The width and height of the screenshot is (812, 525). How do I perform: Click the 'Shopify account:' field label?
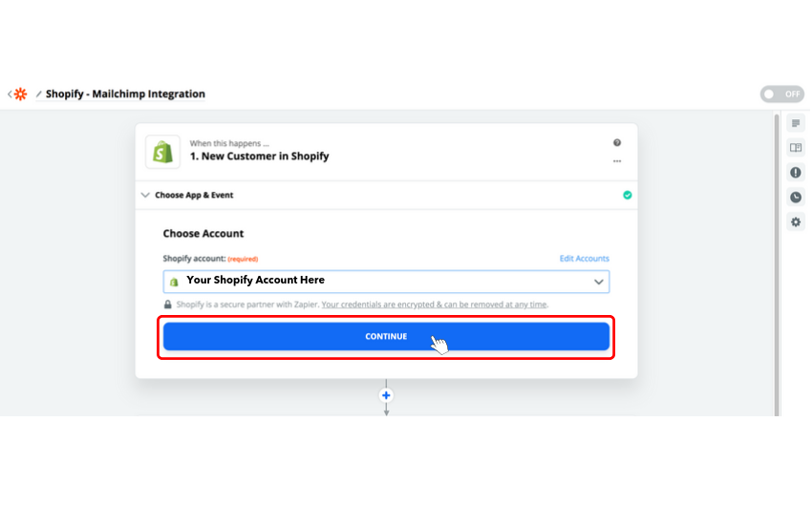(194, 258)
